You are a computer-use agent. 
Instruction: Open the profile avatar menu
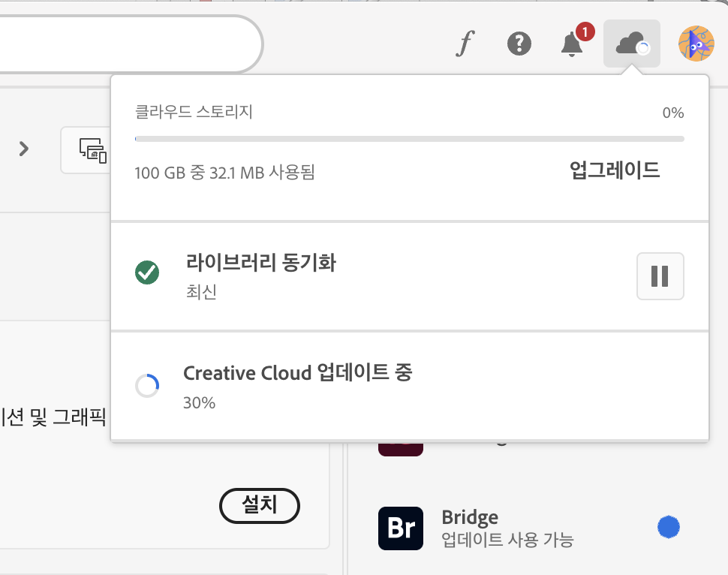(x=696, y=44)
